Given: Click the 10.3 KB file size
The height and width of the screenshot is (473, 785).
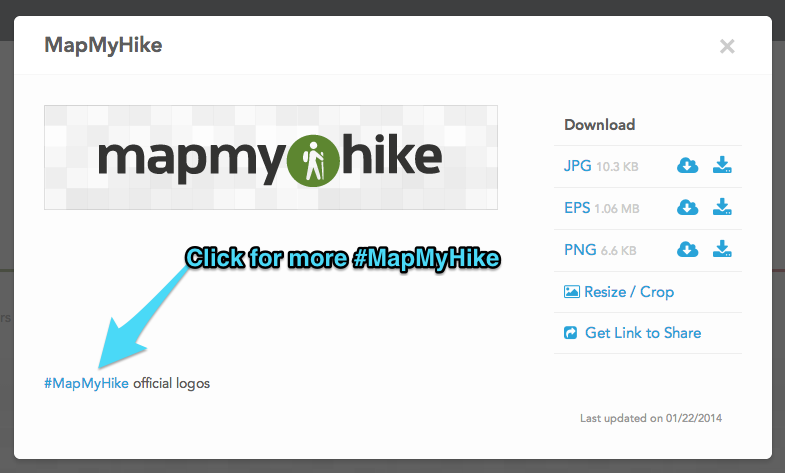Looking at the screenshot, I should 617,167.
